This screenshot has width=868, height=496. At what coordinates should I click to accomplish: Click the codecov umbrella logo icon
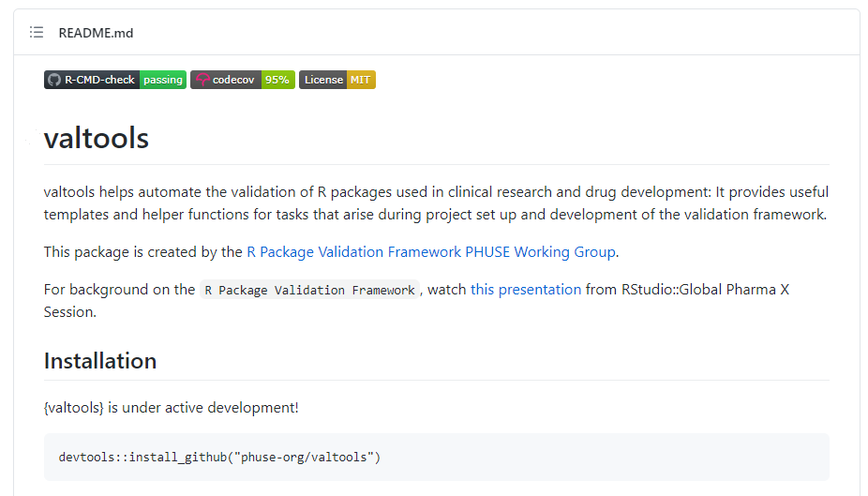pyautogui.click(x=202, y=81)
